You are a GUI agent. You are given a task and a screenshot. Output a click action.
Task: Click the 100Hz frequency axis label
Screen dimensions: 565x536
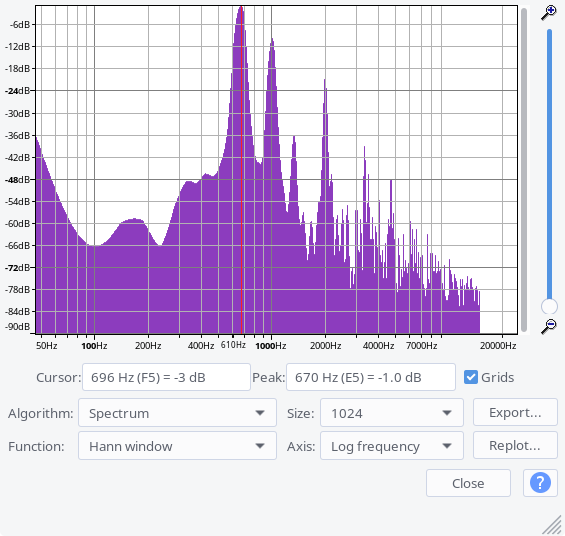pyautogui.click(x=94, y=346)
